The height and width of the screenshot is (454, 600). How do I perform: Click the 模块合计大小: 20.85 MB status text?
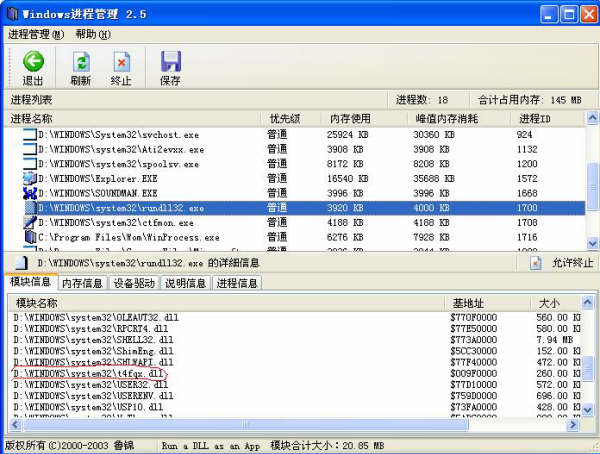coord(327,446)
